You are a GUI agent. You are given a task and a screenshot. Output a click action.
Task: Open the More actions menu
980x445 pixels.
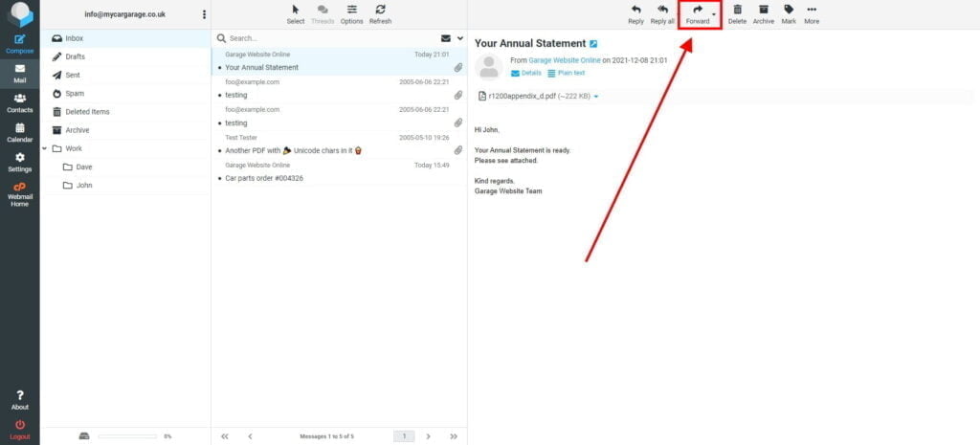[x=812, y=14]
